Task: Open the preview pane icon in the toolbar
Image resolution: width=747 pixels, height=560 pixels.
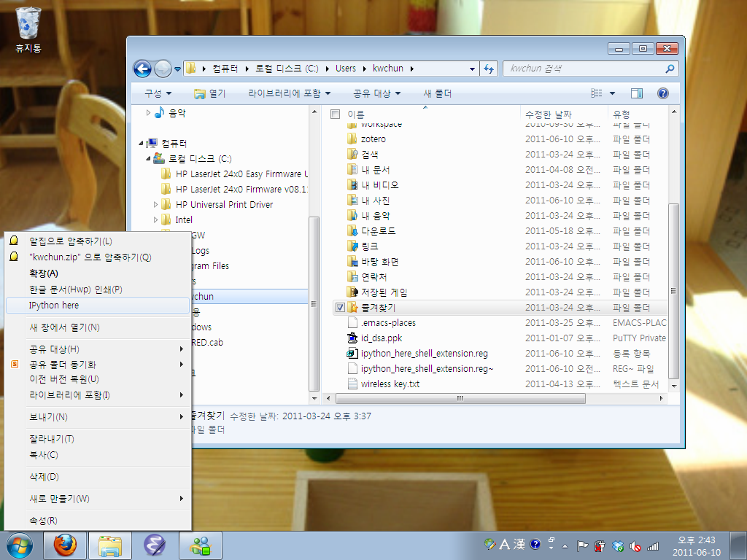Action: [635, 93]
